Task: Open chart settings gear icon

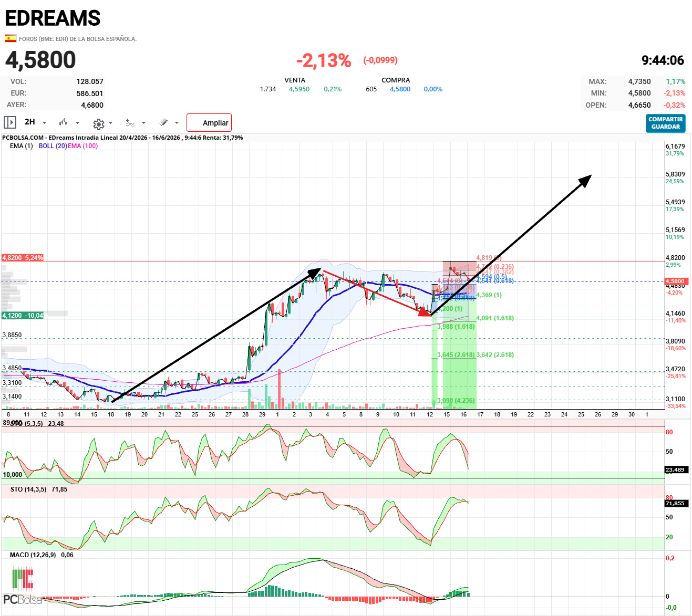Action: pyautogui.click(x=98, y=124)
